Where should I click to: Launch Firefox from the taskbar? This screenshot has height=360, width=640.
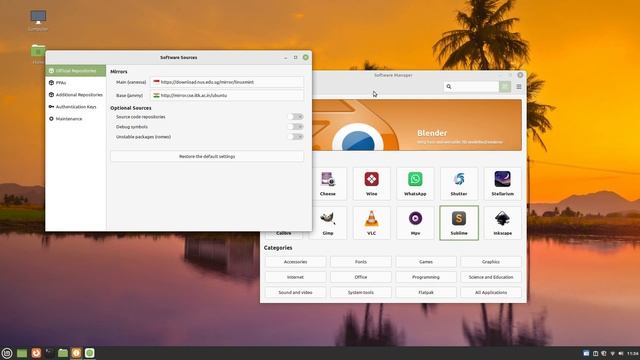36,353
